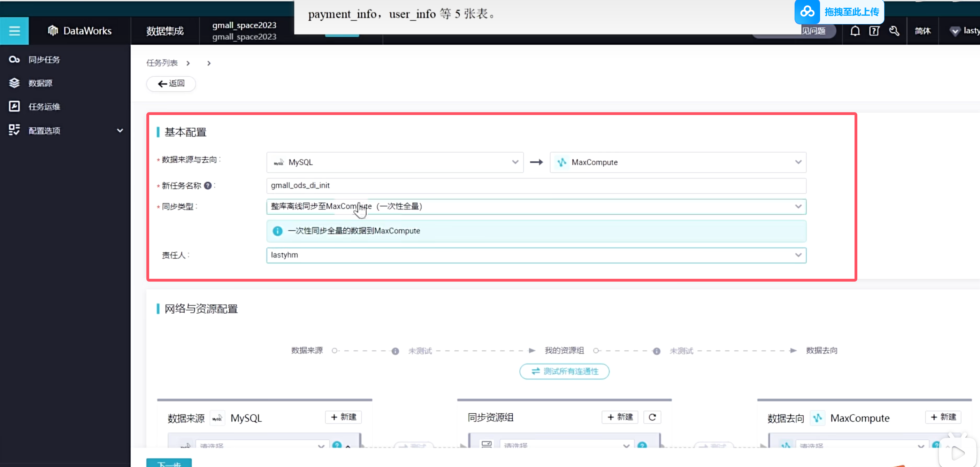Click the help question mark icon
The width and height of the screenshot is (980, 467).
coord(874,31)
